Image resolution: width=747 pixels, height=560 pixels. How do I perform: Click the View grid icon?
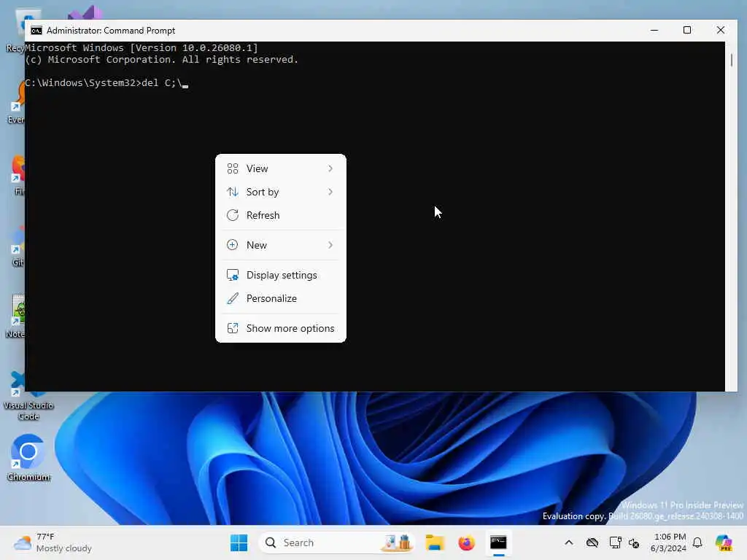(233, 168)
